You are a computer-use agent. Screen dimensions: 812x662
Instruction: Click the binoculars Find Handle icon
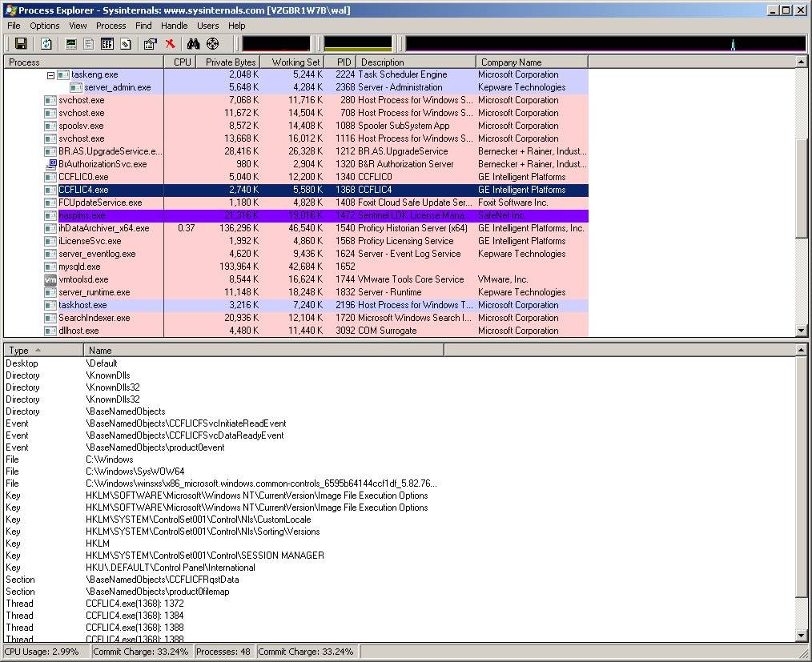point(193,44)
